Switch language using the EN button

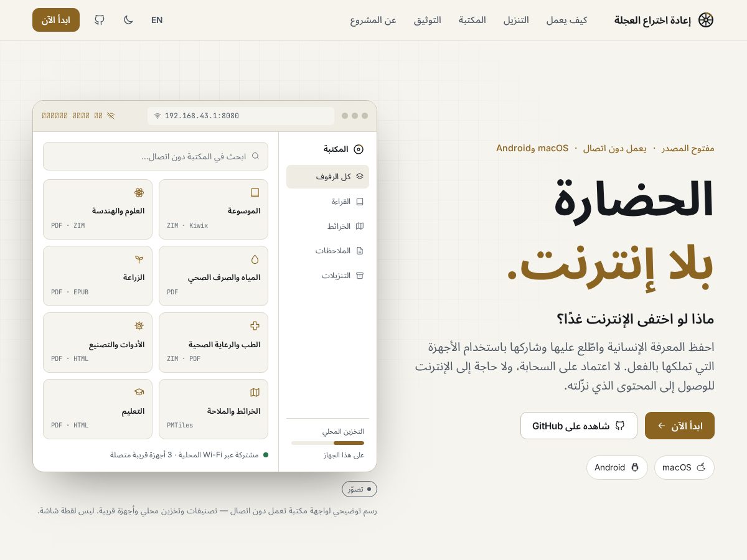click(x=157, y=20)
